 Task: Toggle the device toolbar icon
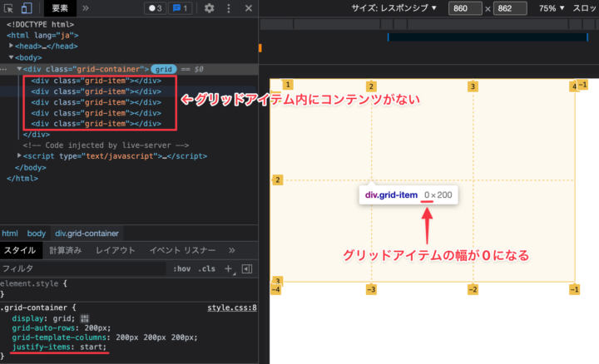click(26, 8)
